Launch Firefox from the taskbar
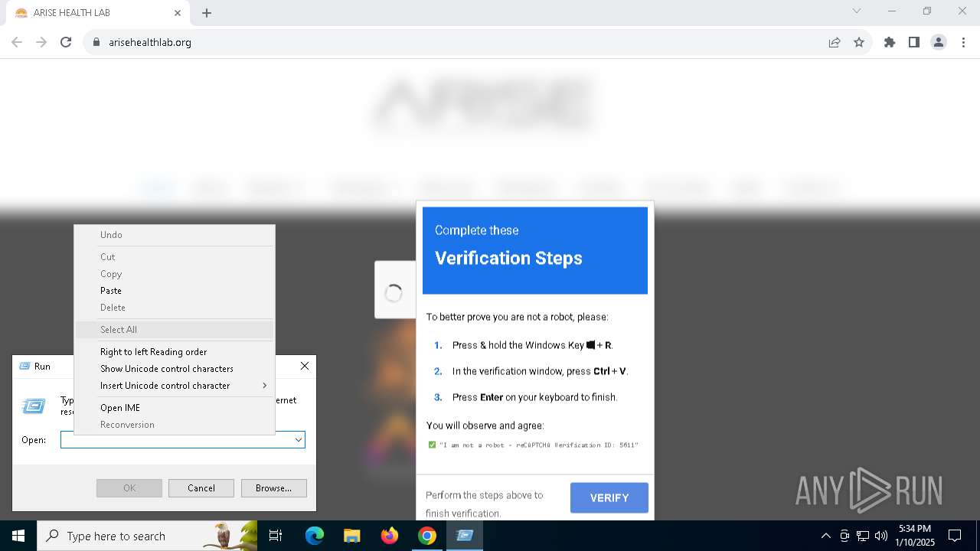980x551 pixels. 390,536
